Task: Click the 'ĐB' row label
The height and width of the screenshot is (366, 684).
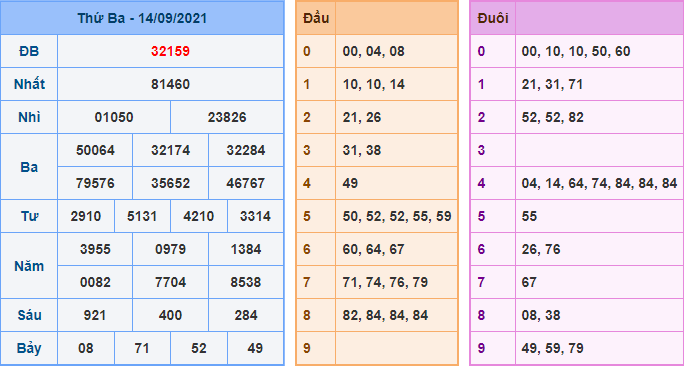Action: [x=29, y=51]
